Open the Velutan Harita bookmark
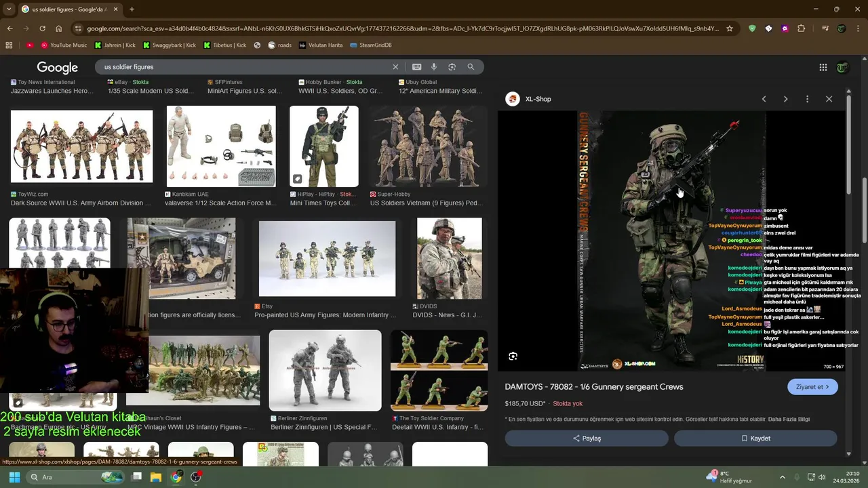 (x=320, y=45)
